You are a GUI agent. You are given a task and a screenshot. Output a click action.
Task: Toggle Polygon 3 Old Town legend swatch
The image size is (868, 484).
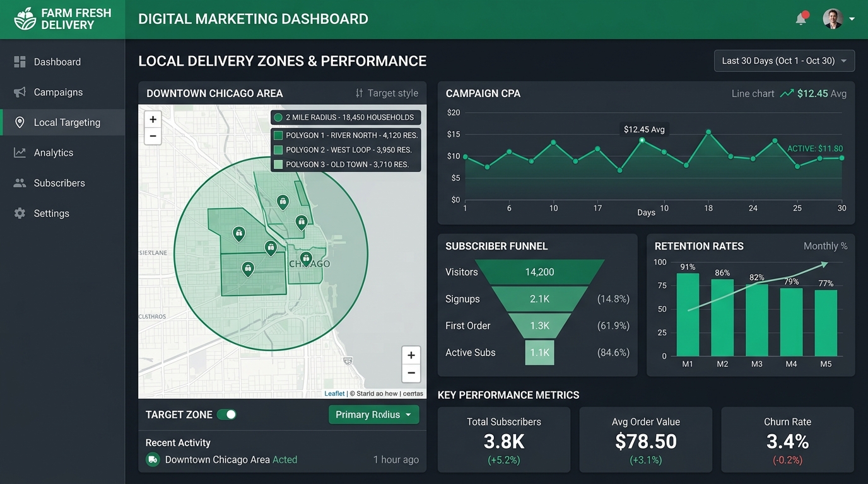point(278,164)
